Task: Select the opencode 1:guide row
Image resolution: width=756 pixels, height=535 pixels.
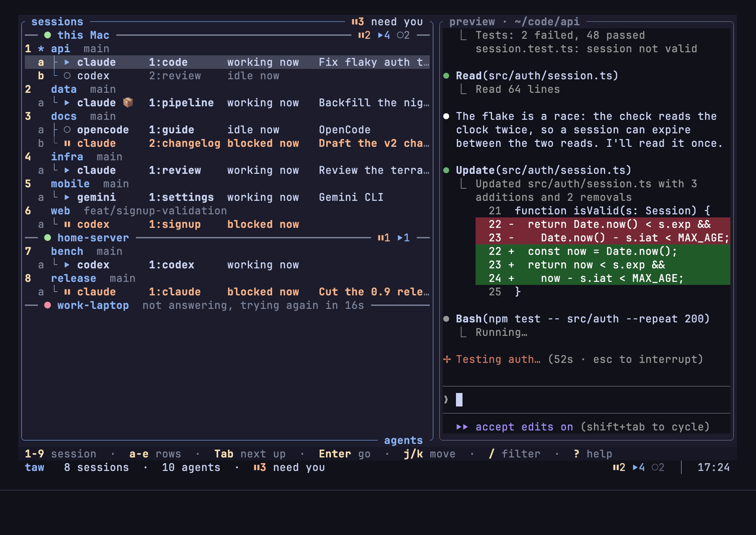Action: [227, 130]
